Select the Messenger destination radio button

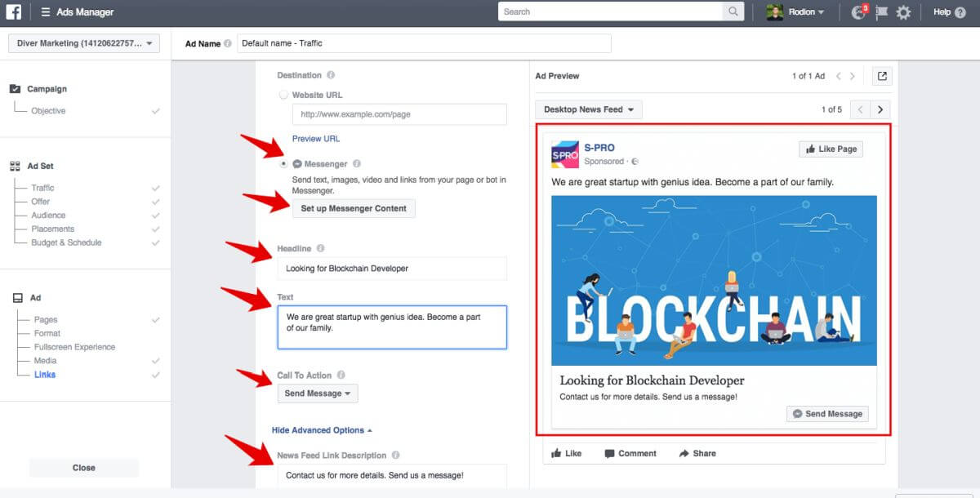[284, 163]
